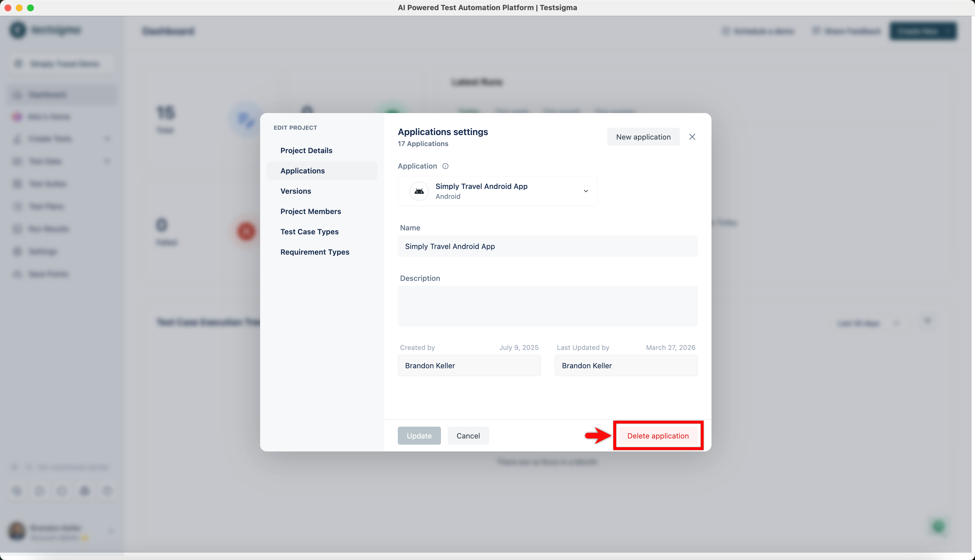Click the info icon beside Application label

click(x=445, y=166)
